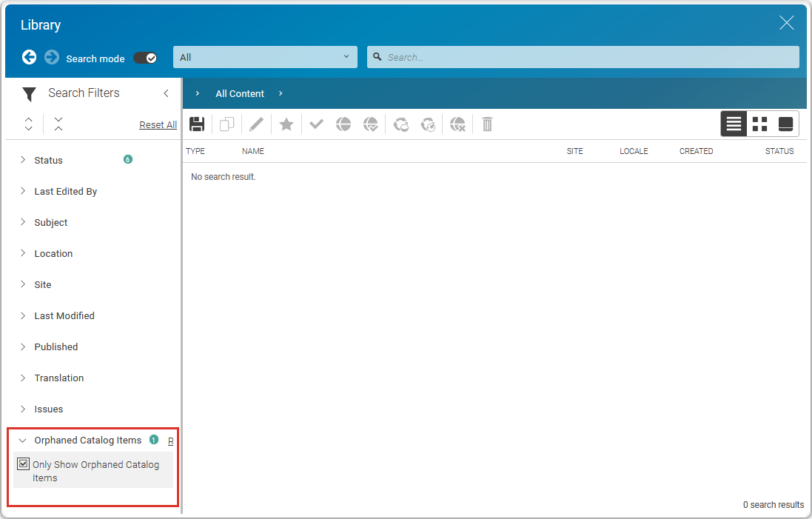This screenshot has width=812, height=519.
Task: Expand the Status filter section
Action: 48,161
